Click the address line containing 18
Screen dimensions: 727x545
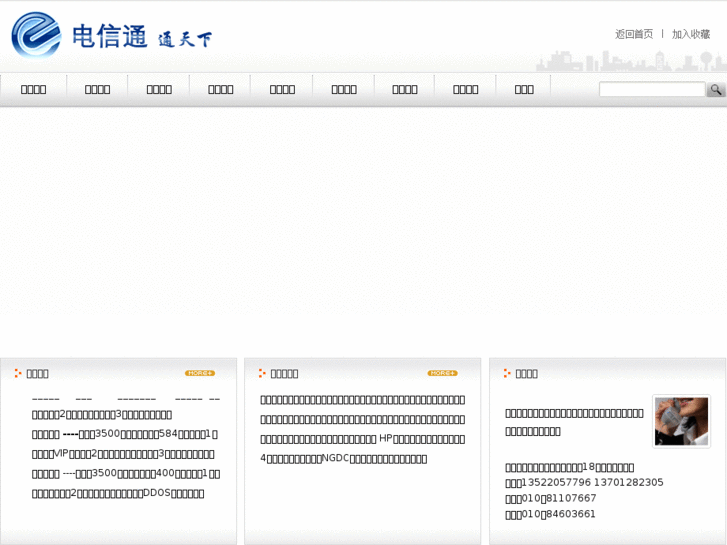coord(570,467)
